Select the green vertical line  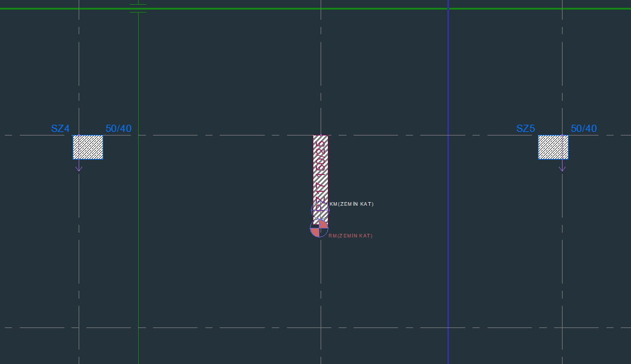point(138,270)
